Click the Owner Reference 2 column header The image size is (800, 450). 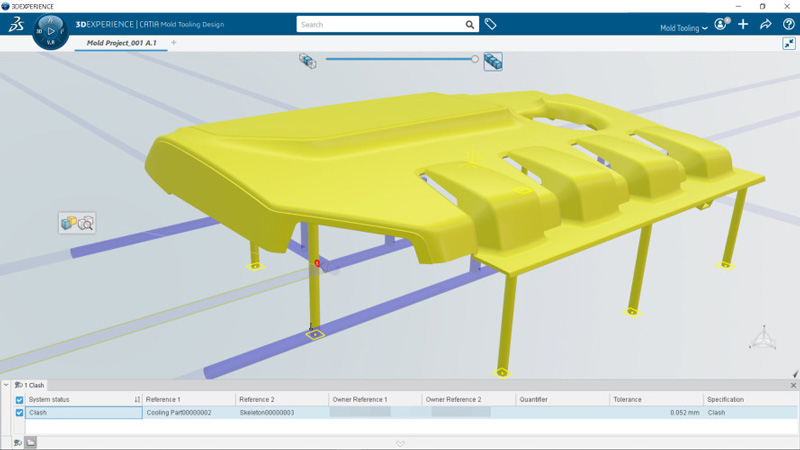click(x=469, y=399)
